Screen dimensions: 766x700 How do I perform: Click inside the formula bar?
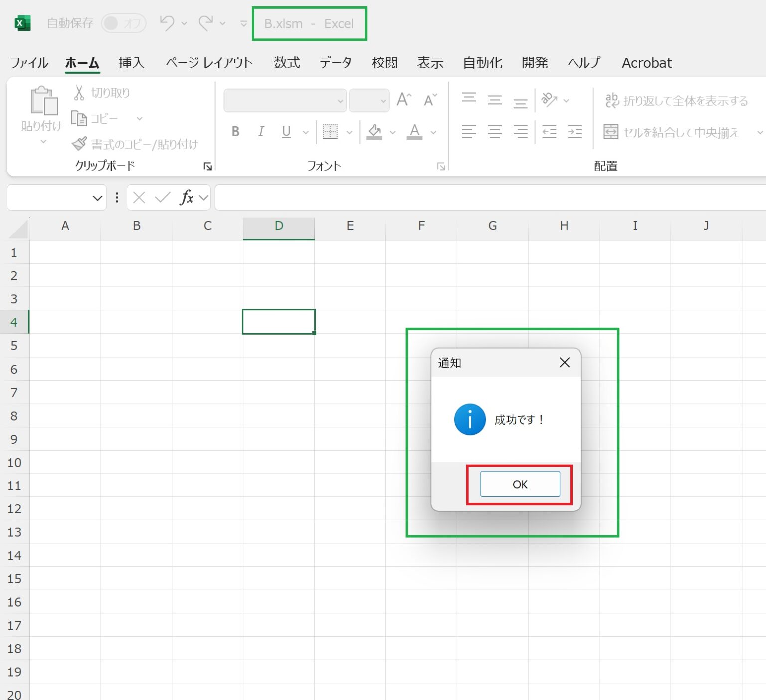449,197
